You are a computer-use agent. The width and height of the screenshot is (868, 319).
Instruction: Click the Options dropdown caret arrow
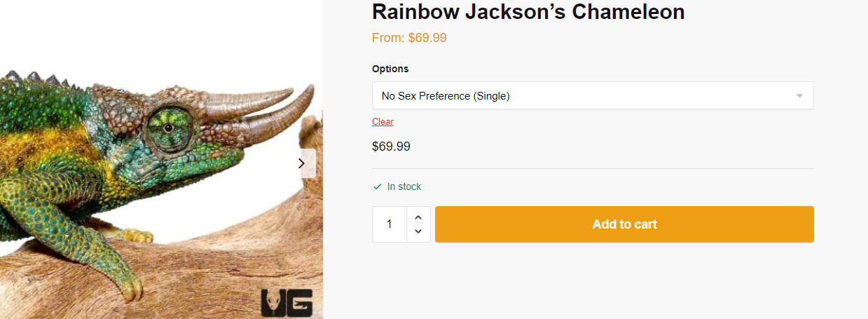tap(799, 96)
